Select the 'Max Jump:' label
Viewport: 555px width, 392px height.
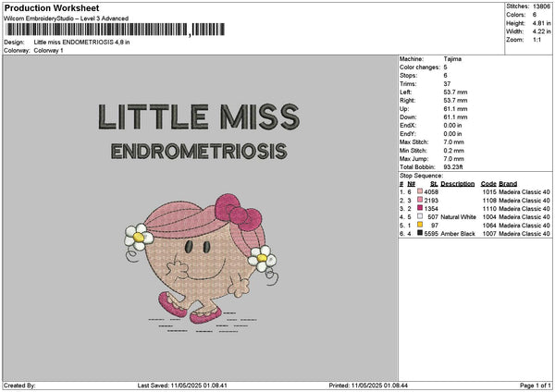click(413, 159)
